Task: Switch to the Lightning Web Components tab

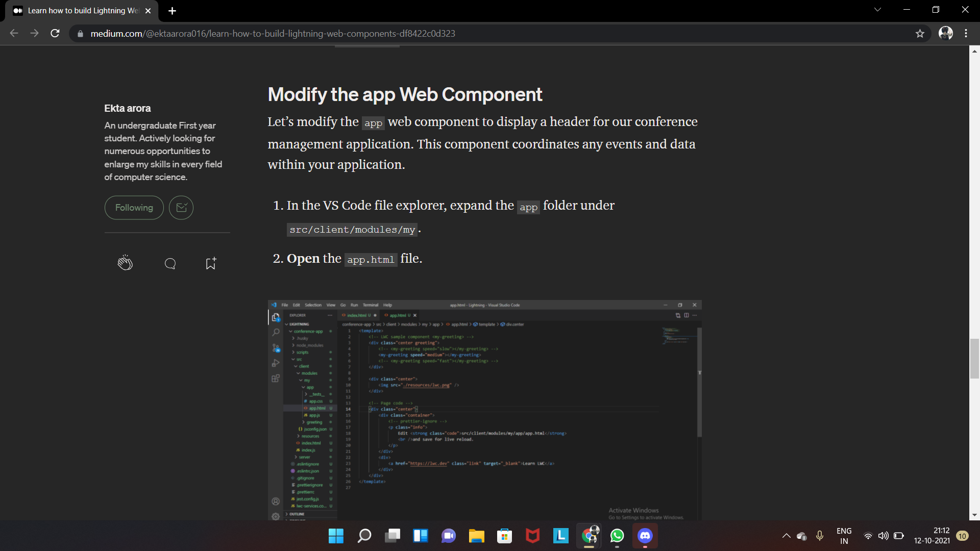Action: pyautogui.click(x=82, y=11)
